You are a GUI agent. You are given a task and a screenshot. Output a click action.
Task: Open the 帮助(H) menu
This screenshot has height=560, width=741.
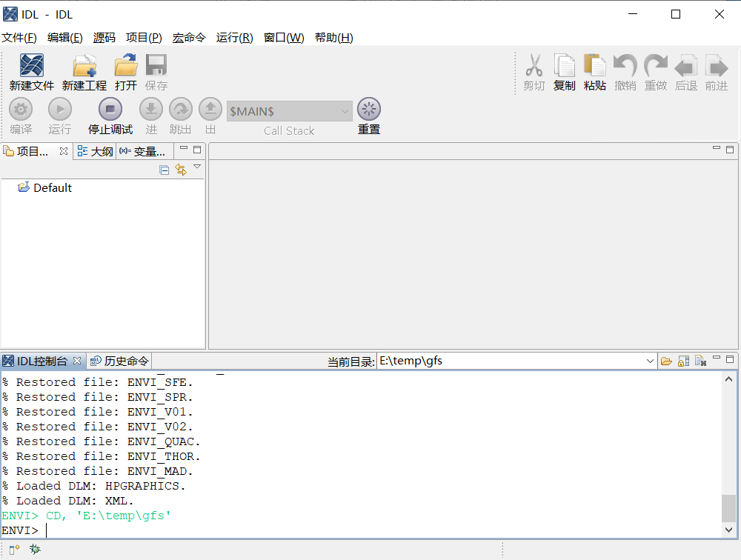[333, 37]
